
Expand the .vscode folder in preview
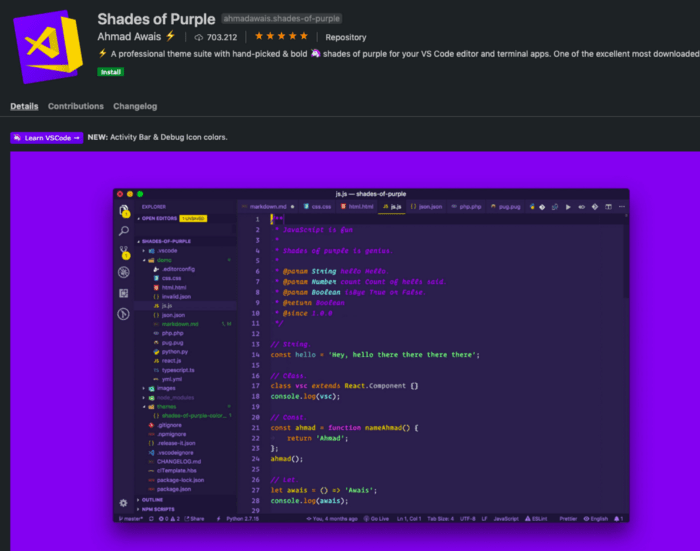pos(185,251)
